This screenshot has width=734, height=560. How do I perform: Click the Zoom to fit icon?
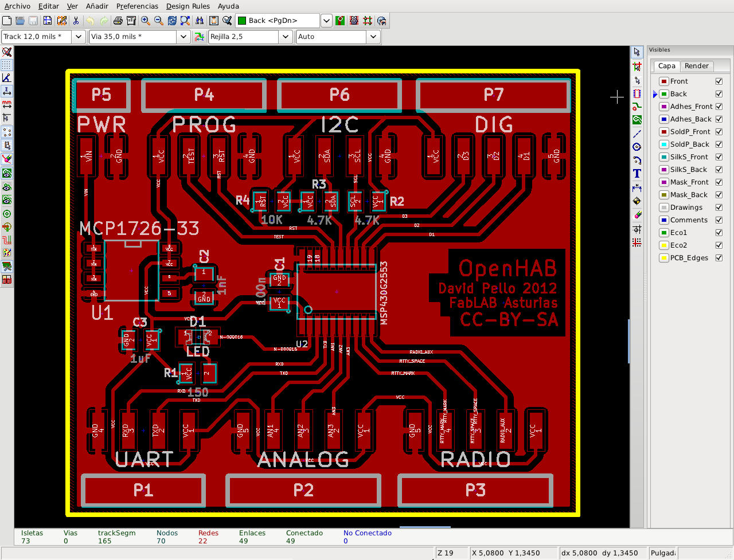185,21
